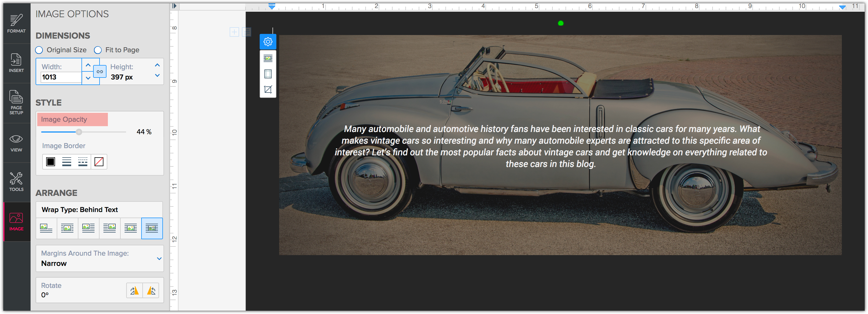868x314 pixels.
Task: Open the Insert sidebar tab
Action: click(16, 63)
